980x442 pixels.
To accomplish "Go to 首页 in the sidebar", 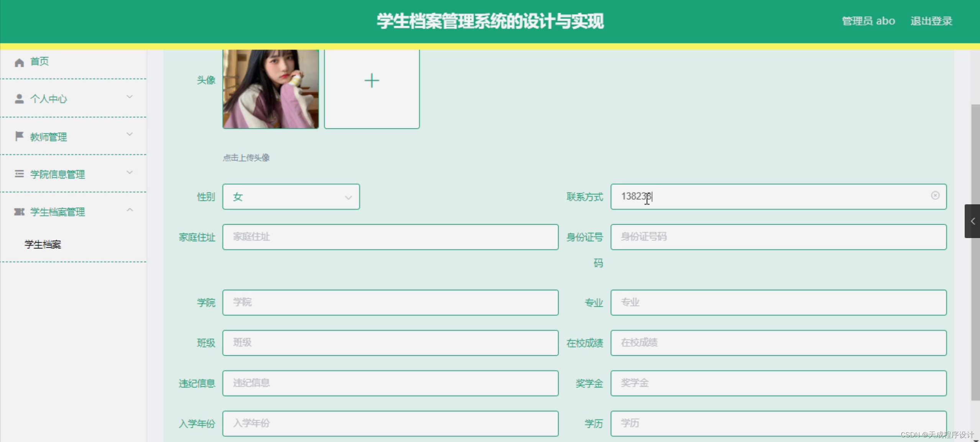I will point(39,62).
